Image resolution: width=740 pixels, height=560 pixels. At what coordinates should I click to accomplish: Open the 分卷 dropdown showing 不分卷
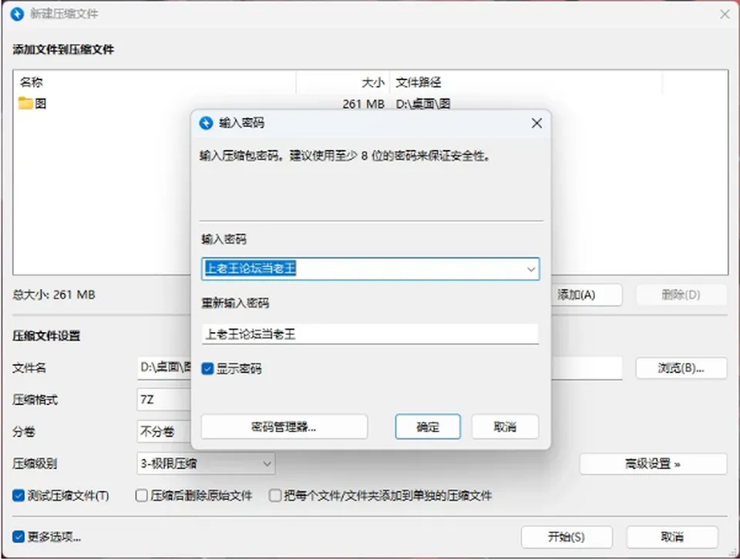pos(163,431)
